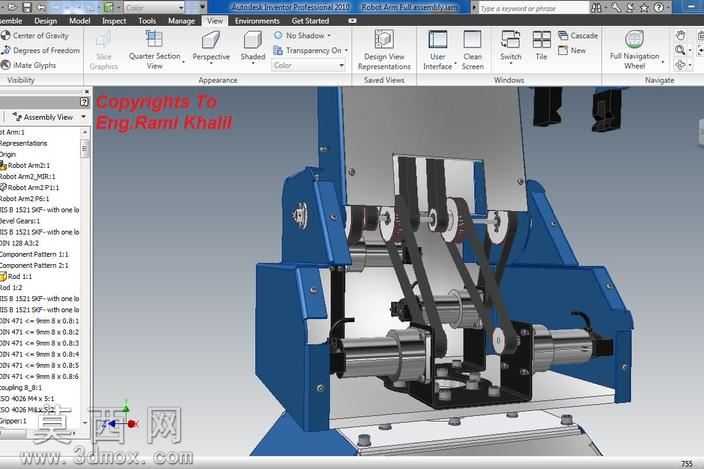
Task: Click the browser panel help icon
Action: click(84, 102)
